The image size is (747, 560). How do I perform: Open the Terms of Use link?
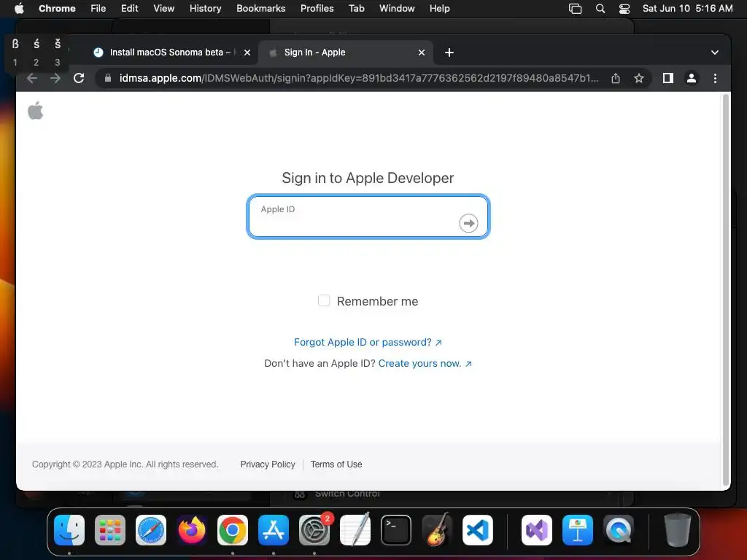[336, 464]
